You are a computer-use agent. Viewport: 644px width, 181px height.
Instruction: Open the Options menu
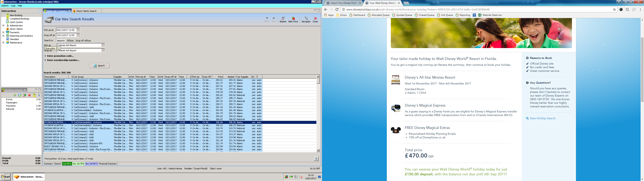coord(5,6)
